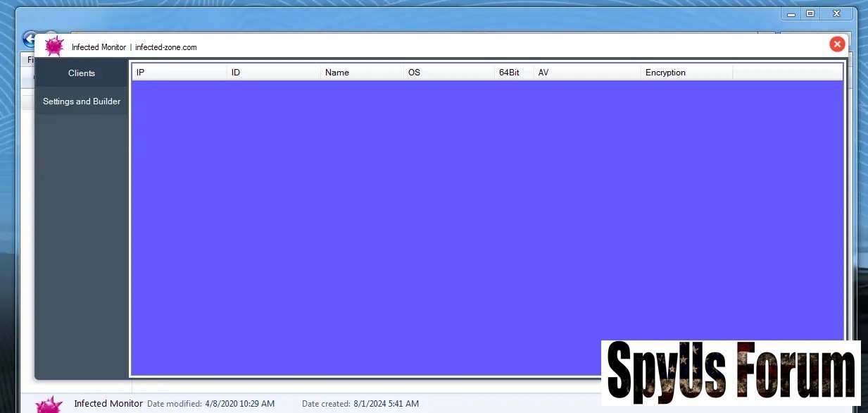The width and height of the screenshot is (868, 413).
Task: Open the Clients tab in sidebar
Action: 82,73
